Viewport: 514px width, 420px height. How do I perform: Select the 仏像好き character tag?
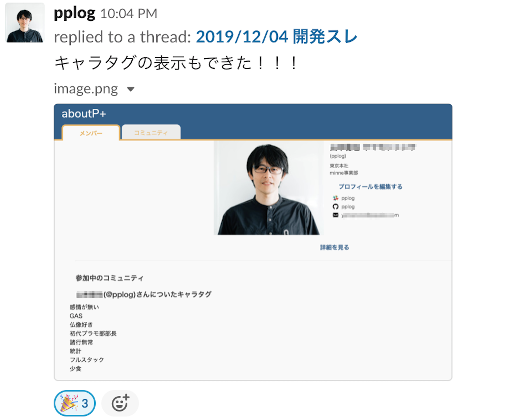point(81,324)
